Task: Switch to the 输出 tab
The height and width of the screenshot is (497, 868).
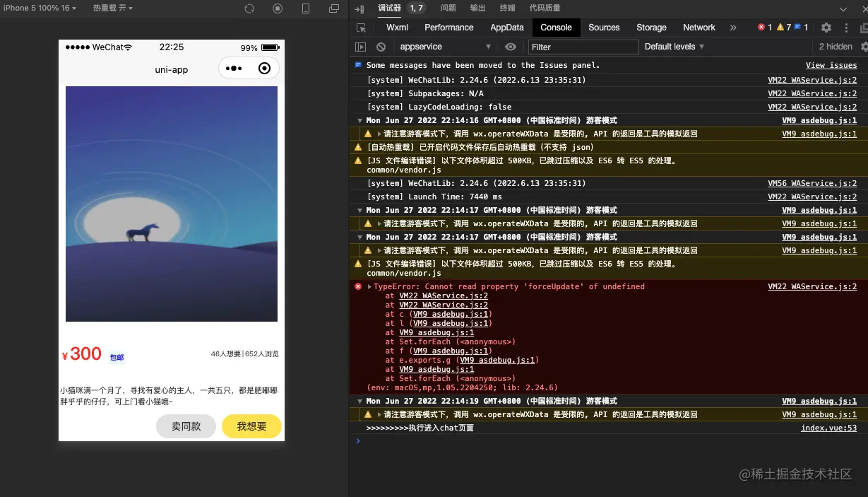Action: [x=477, y=8]
